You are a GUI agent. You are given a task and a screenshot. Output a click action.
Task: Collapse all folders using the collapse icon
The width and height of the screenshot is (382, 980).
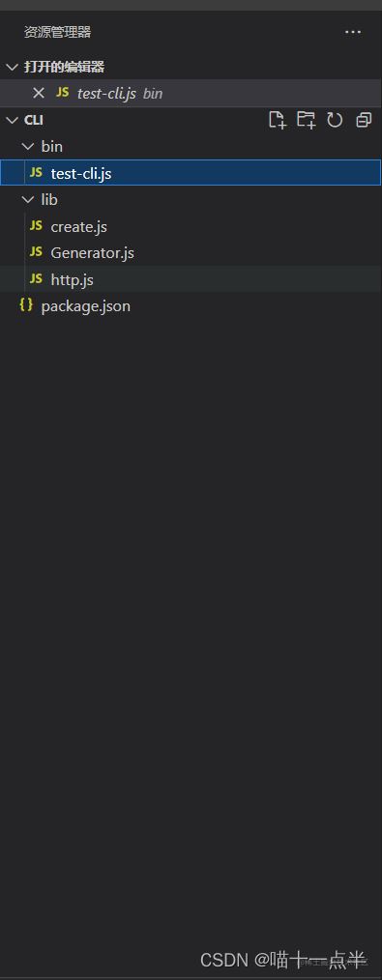pyautogui.click(x=364, y=120)
